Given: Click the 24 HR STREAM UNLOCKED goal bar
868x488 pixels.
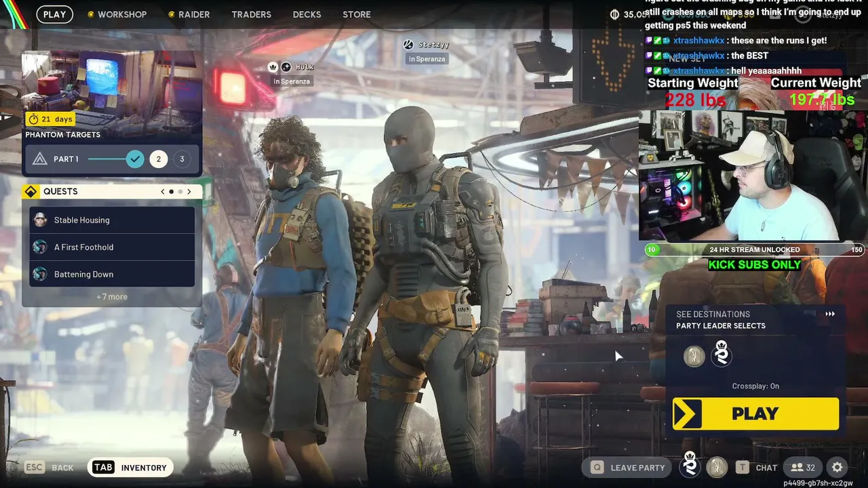Looking at the screenshot, I should coord(754,250).
